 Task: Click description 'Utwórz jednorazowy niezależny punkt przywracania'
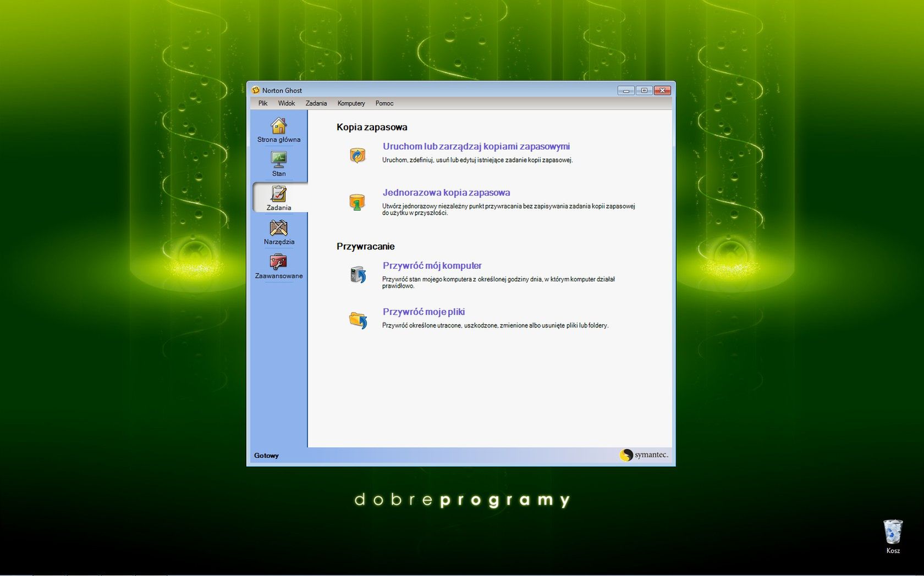[509, 210]
